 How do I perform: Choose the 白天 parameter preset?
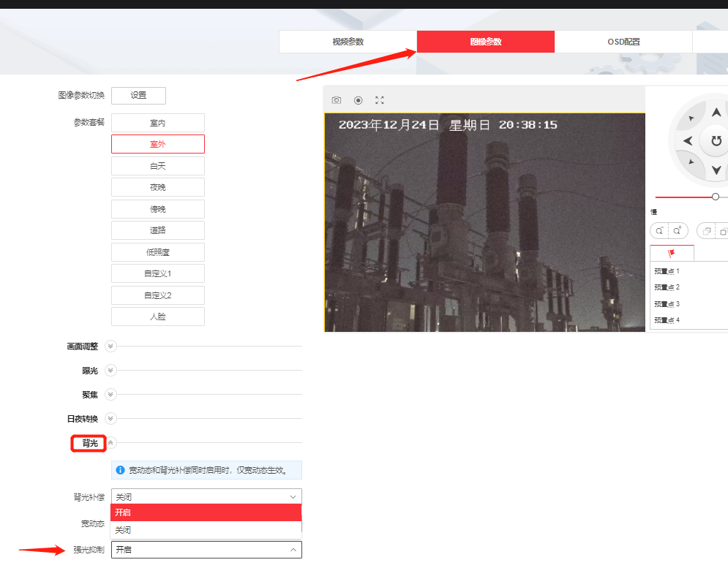point(158,166)
